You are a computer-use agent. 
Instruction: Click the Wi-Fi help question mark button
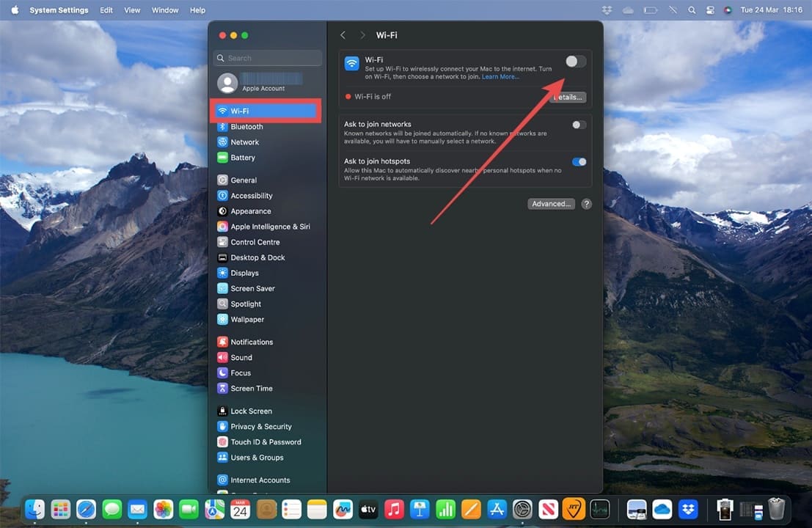click(586, 204)
